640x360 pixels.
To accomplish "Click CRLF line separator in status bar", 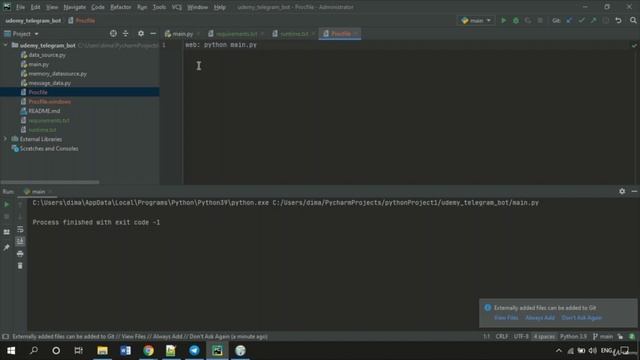I will click(502, 336).
